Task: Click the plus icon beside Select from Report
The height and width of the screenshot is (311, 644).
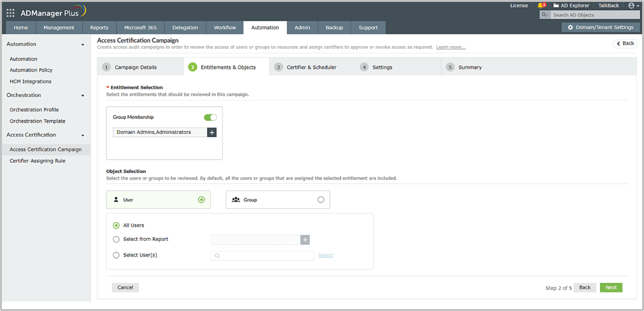Action: click(305, 240)
